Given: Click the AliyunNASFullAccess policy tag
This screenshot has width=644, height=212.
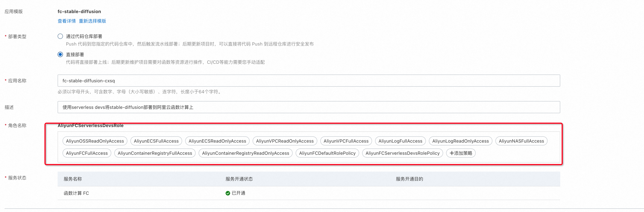Looking at the screenshot, I should (521, 141).
